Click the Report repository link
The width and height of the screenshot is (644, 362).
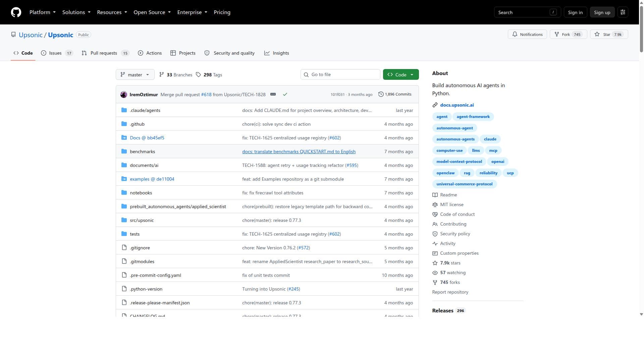pyautogui.click(x=450, y=292)
